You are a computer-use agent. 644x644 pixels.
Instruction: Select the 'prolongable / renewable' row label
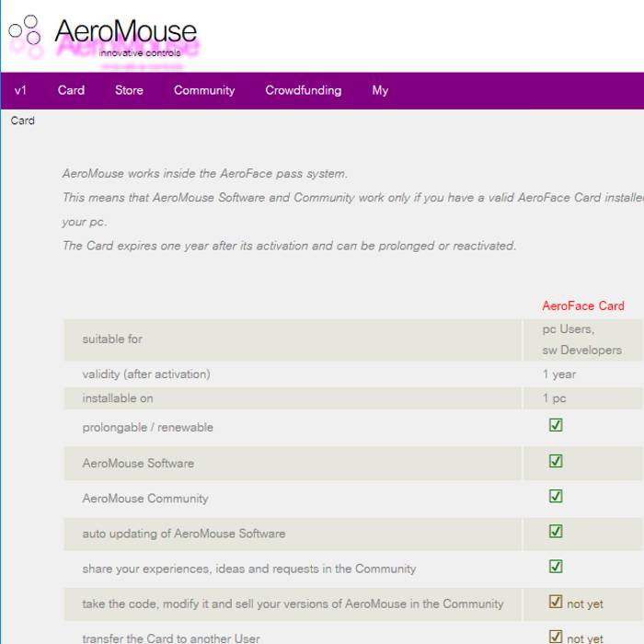[x=147, y=428]
